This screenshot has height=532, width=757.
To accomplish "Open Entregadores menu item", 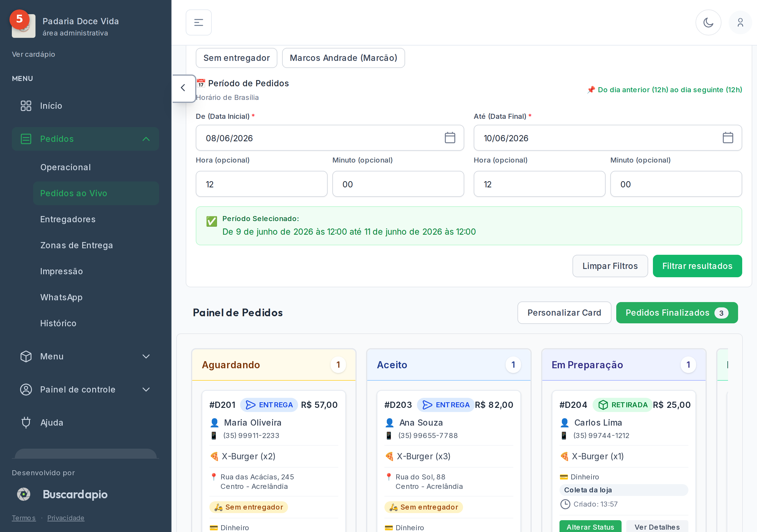I will tap(96, 219).
